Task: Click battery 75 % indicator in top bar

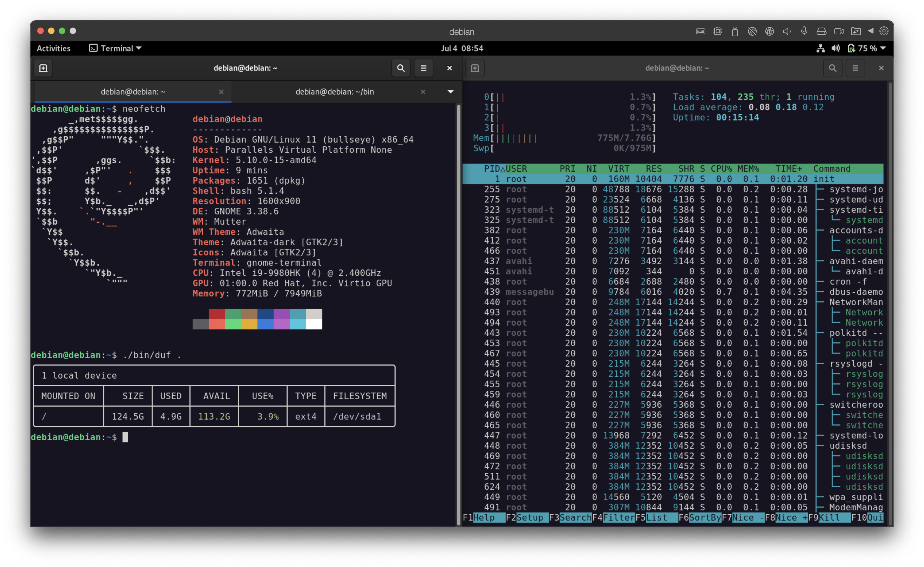Action: pyautogui.click(x=862, y=48)
